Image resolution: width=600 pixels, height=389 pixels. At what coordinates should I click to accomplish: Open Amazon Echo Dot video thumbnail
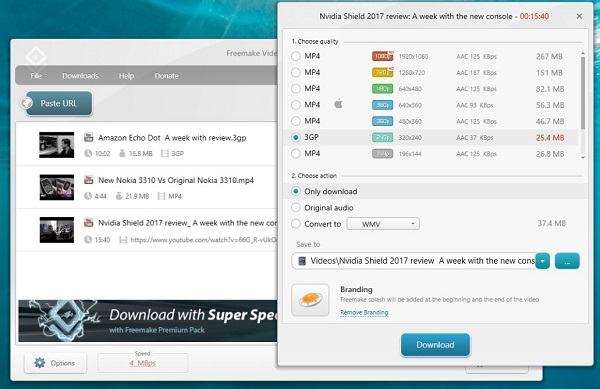57,145
